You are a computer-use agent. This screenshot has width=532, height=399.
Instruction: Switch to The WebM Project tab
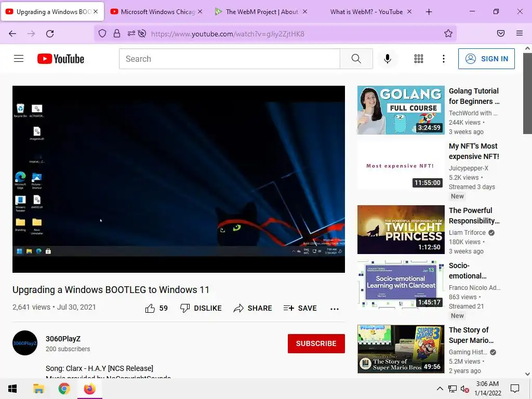click(262, 11)
